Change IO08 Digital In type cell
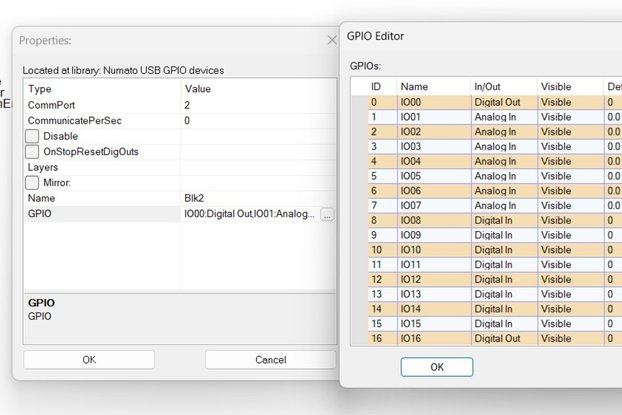 pyautogui.click(x=503, y=220)
